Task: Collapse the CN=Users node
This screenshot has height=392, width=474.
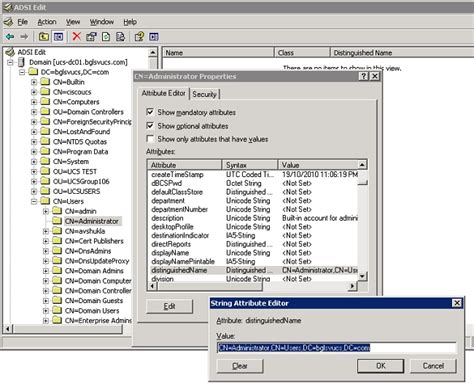Action: (x=34, y=201)
